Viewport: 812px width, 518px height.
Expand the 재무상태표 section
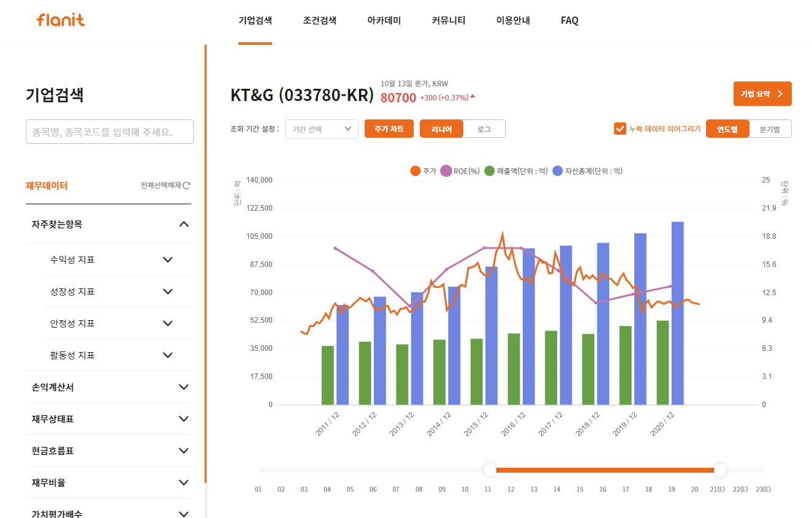point(108,419)
